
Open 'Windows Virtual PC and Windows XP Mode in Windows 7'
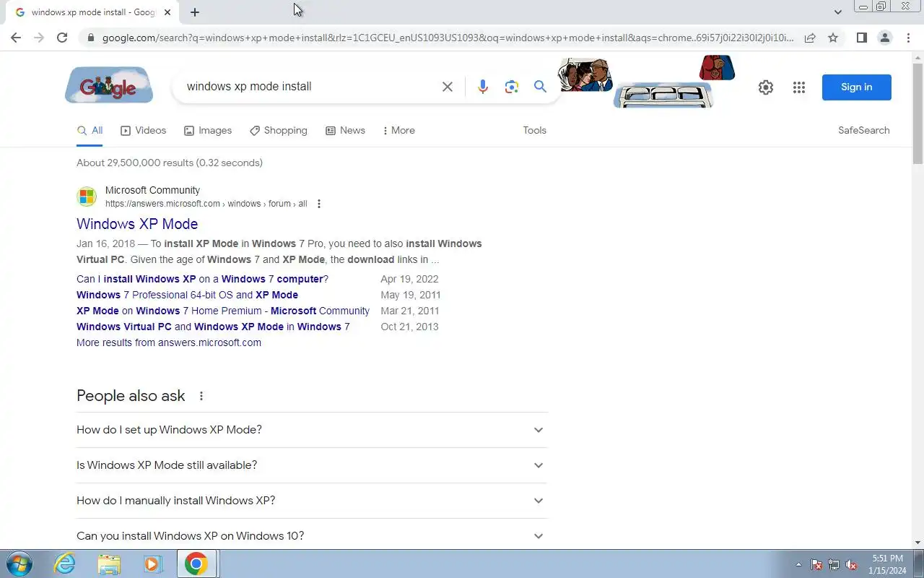click(213, 327)
